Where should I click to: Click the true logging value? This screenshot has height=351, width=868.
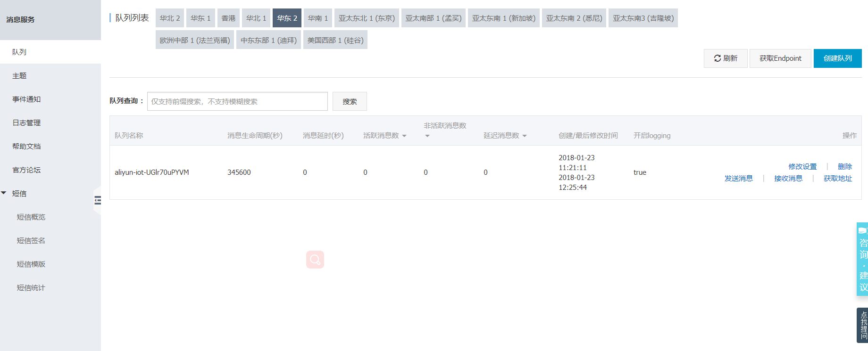point(640,172)
